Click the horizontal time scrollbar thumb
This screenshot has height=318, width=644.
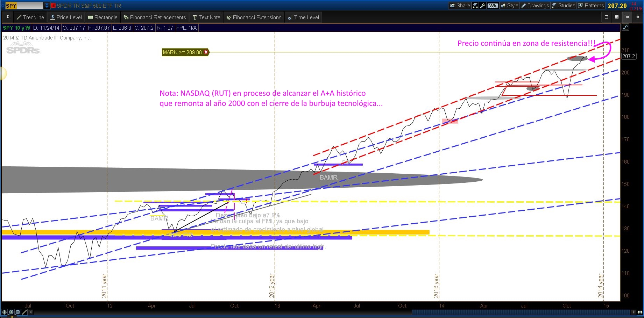[x=521, y=312]
